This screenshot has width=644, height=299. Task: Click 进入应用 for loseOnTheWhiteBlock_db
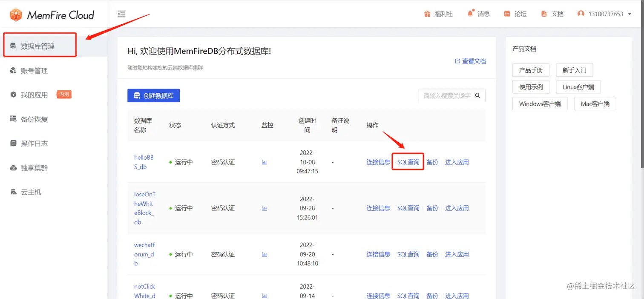(457, 208)
